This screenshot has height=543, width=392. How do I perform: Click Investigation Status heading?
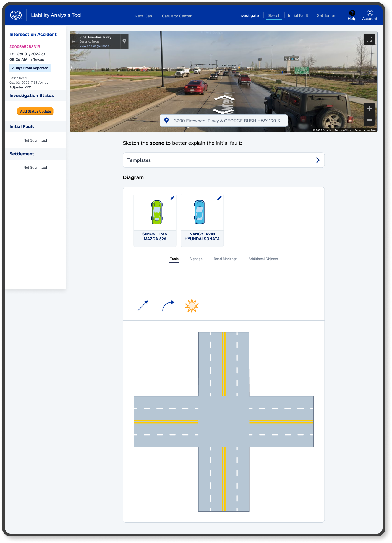(32, 95)
